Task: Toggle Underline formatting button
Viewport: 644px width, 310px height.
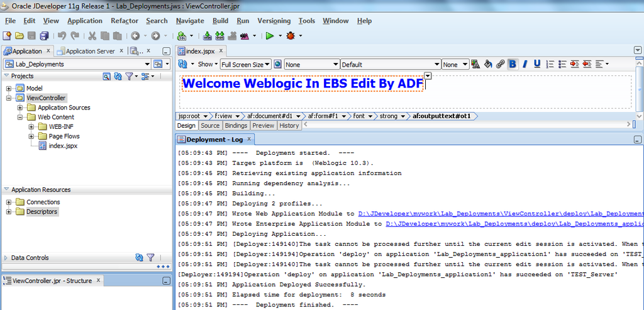Action: [x=537, y=64]
